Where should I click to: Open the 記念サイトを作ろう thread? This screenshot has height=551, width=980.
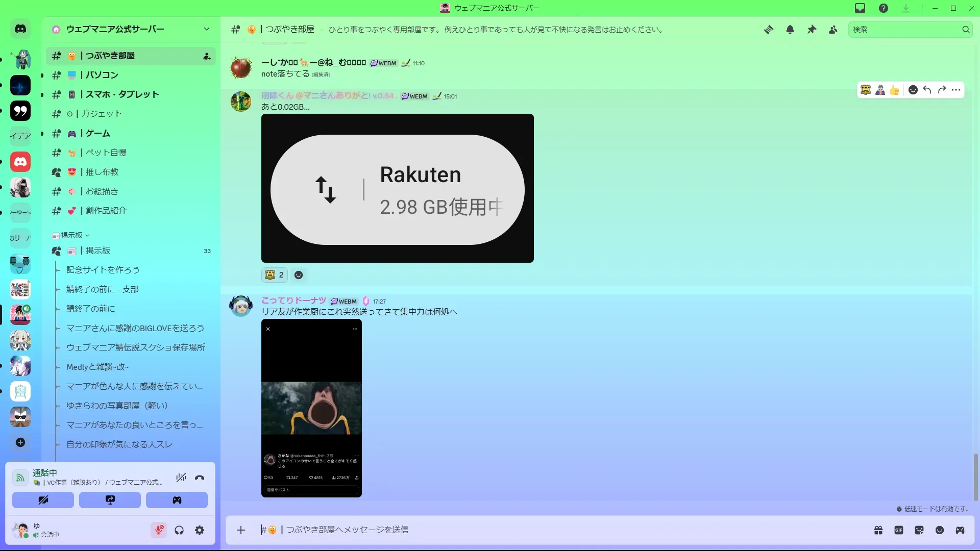(103, 270)
